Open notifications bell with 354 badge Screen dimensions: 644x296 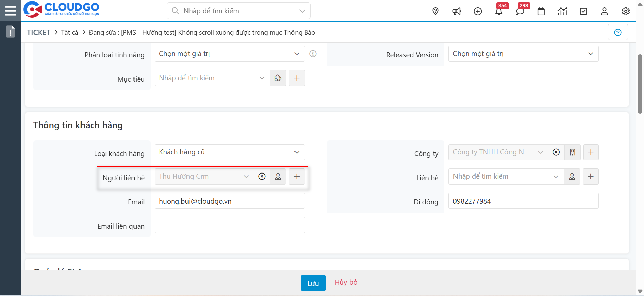coord(499,11)
